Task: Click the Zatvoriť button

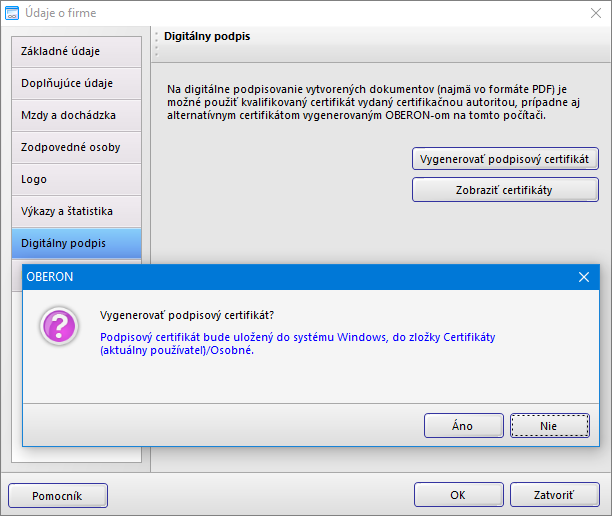Action: 555,495
